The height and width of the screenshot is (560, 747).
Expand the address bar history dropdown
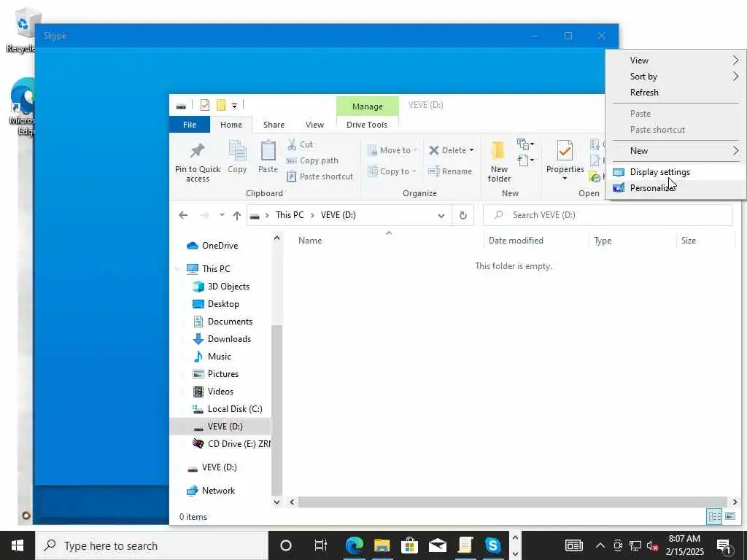[x=441, y=215]
